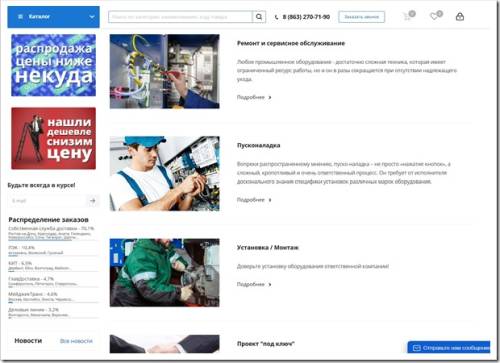Open the shopping cart icon
The width and height of the screenshot is (500, 363).
[407, 17]
